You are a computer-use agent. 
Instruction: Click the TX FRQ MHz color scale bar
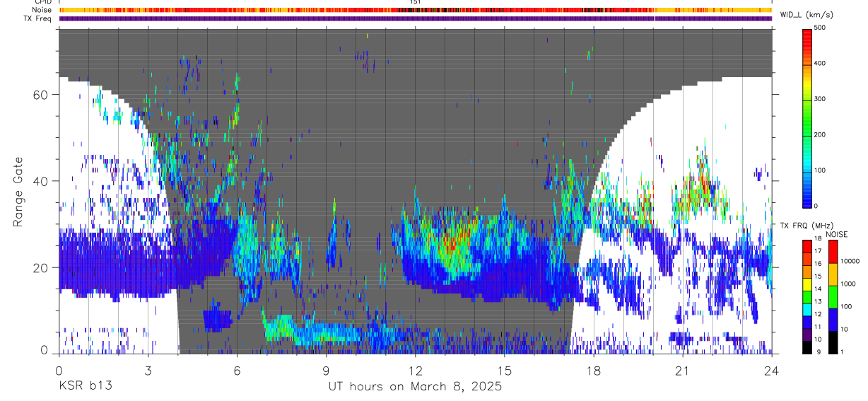point(807,296)
